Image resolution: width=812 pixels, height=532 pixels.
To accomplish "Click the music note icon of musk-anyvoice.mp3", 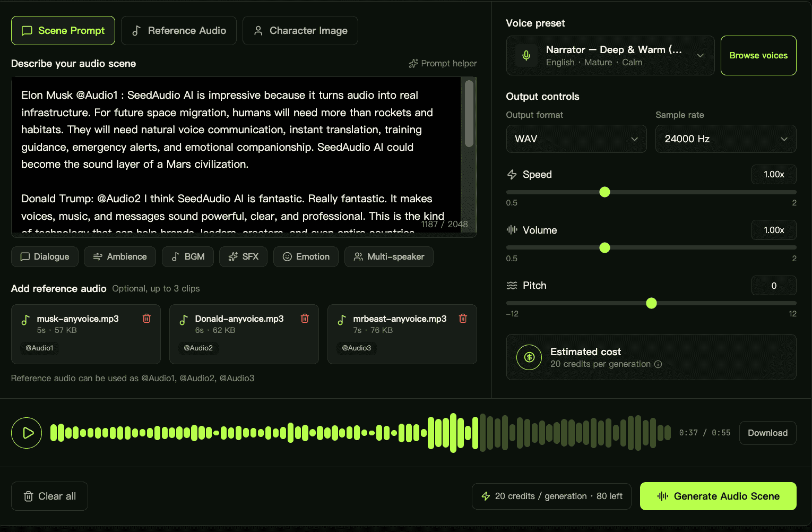I will click(25, 320).
